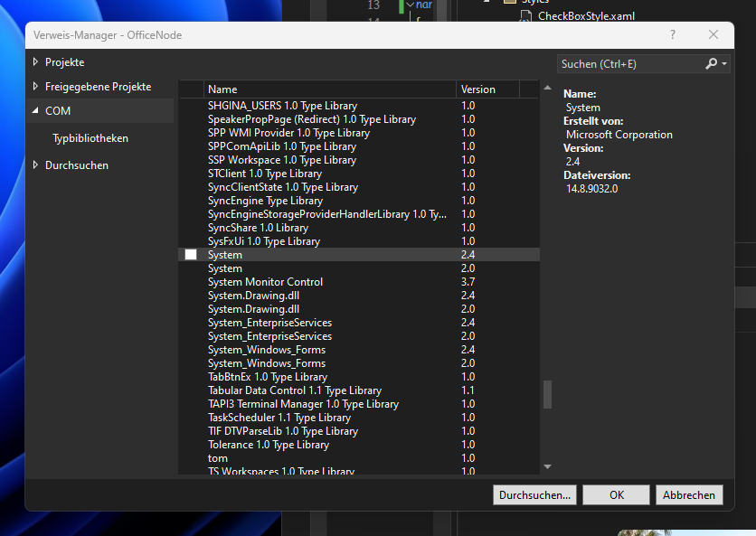Click the list scrollbar down arrow
The height and width of the screenshot is (536, 756).
tap(547, 466)
